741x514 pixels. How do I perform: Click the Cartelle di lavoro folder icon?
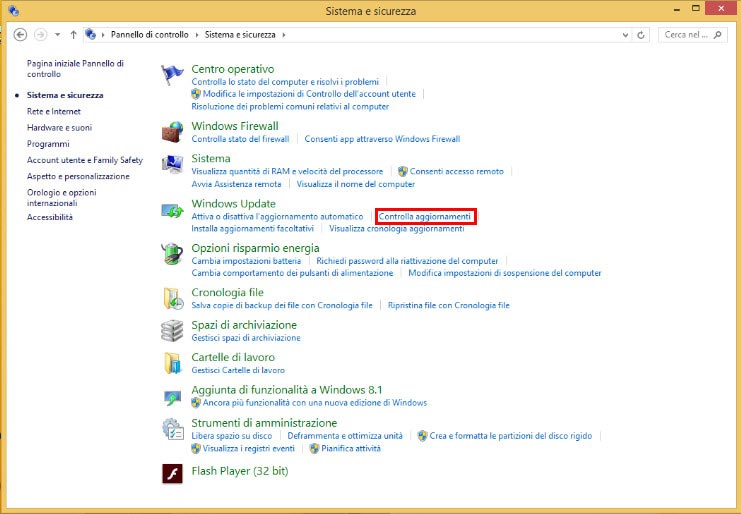172,363
